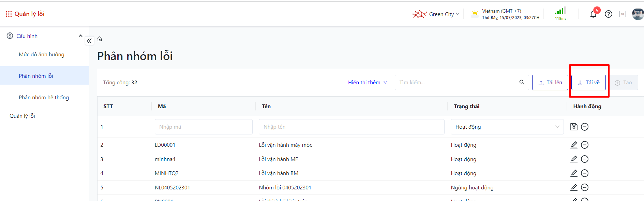Go to home via breadcrumb icon
Image resolution: width=644 pixels, height=201 pixels.
100,39
